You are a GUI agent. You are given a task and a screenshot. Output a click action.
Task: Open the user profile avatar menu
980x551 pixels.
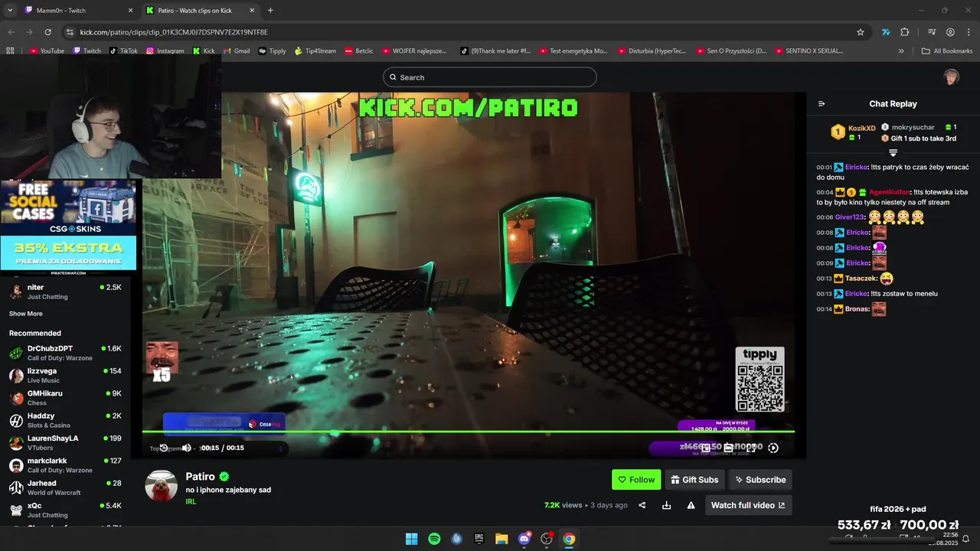[951, 77]
